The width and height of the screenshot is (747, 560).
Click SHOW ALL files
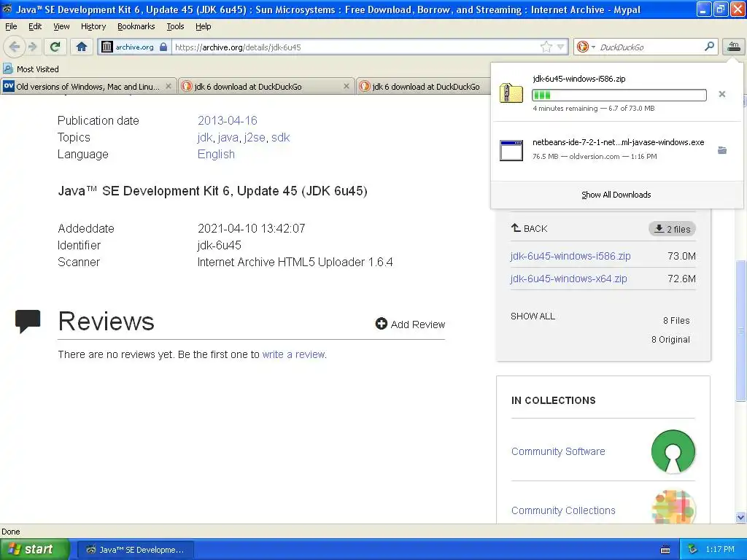[x=533, y=316]
